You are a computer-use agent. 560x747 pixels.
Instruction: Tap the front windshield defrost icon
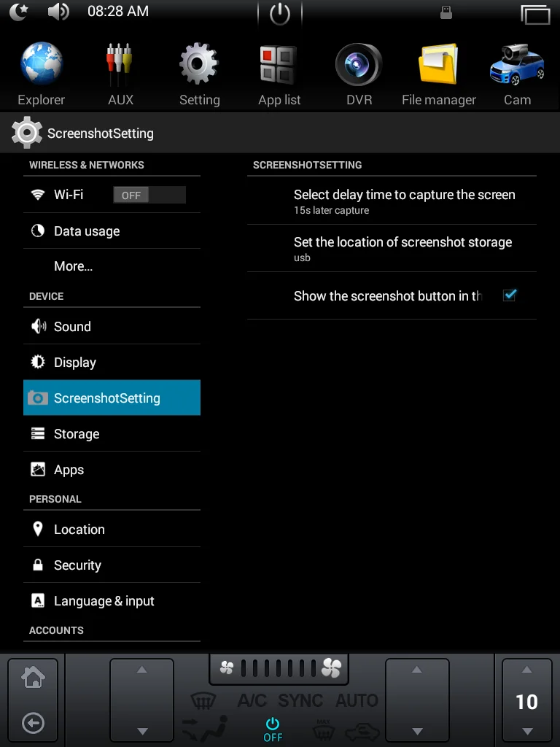[x=203, y=700]
